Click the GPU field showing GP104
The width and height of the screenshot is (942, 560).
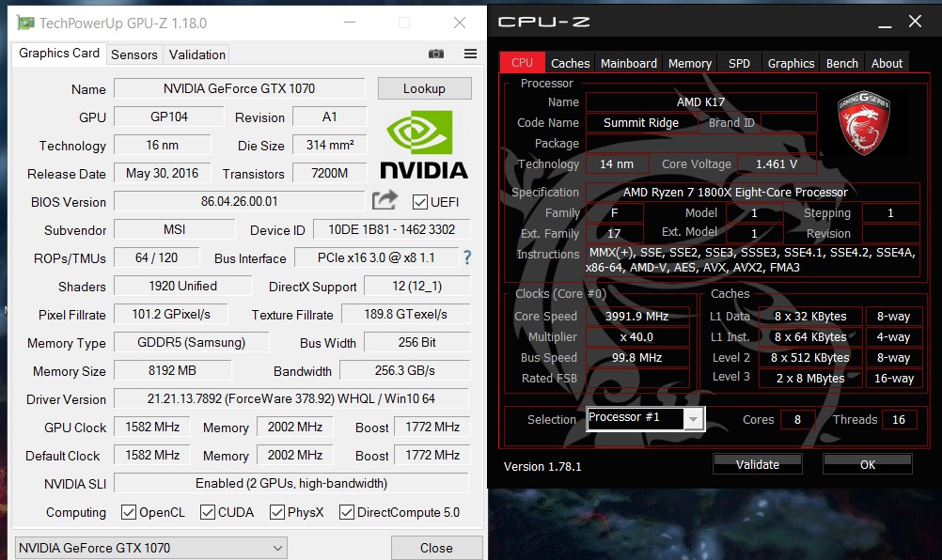[x=169, y=117]
